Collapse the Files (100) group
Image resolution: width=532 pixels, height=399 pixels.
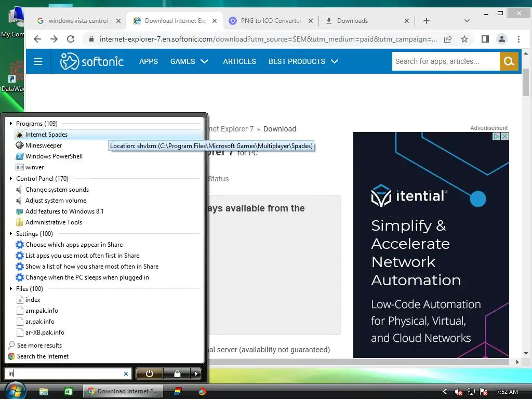point(11,289)
